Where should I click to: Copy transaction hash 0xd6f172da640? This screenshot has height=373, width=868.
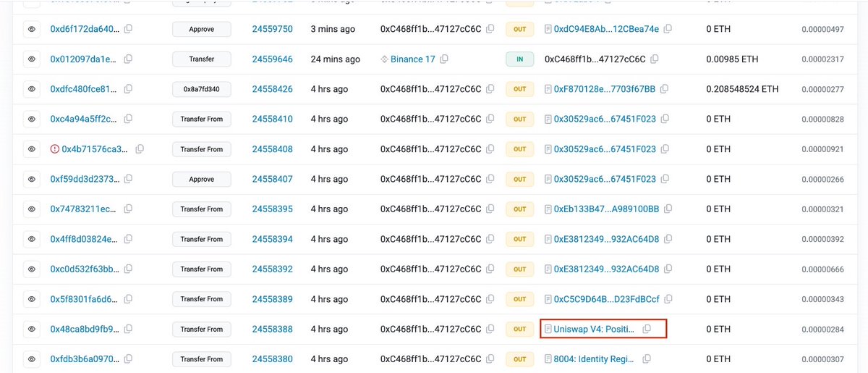click(x=128, y=29)
